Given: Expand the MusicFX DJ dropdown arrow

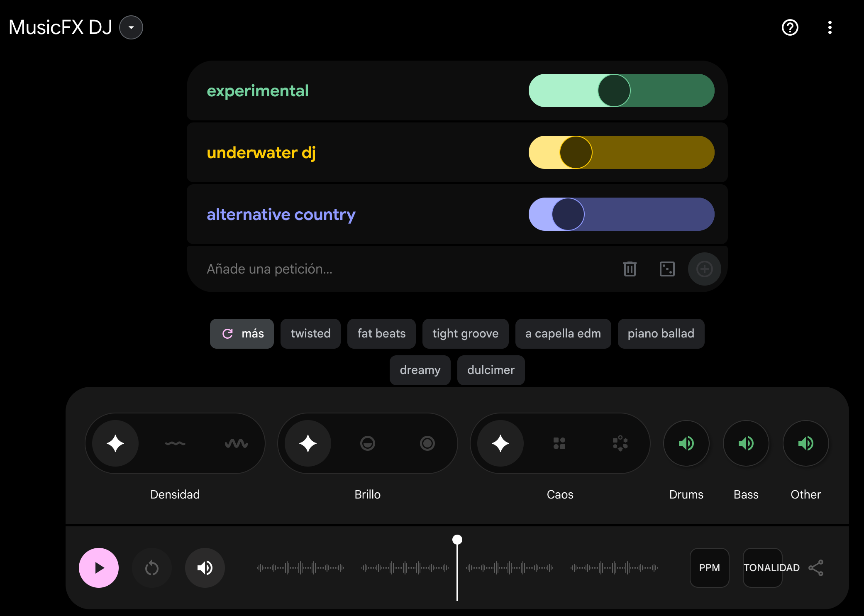Looking at the screenshot, I should point(131,28).
